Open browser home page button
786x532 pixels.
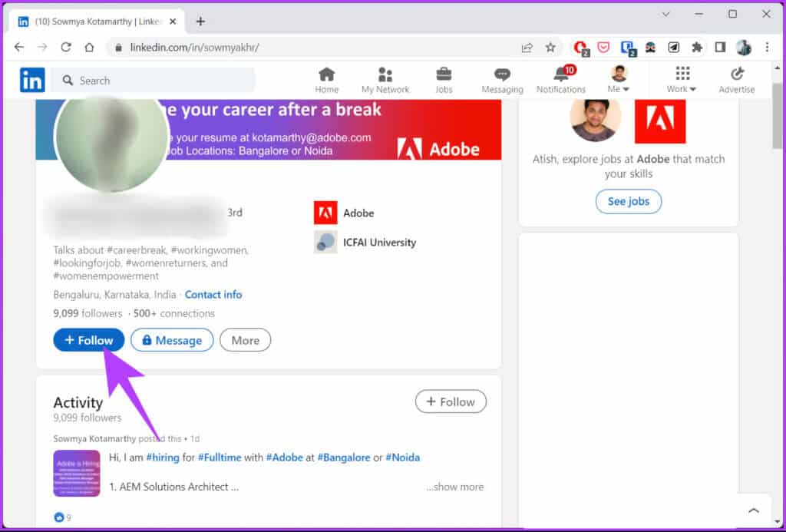click(x=89, y=47)
